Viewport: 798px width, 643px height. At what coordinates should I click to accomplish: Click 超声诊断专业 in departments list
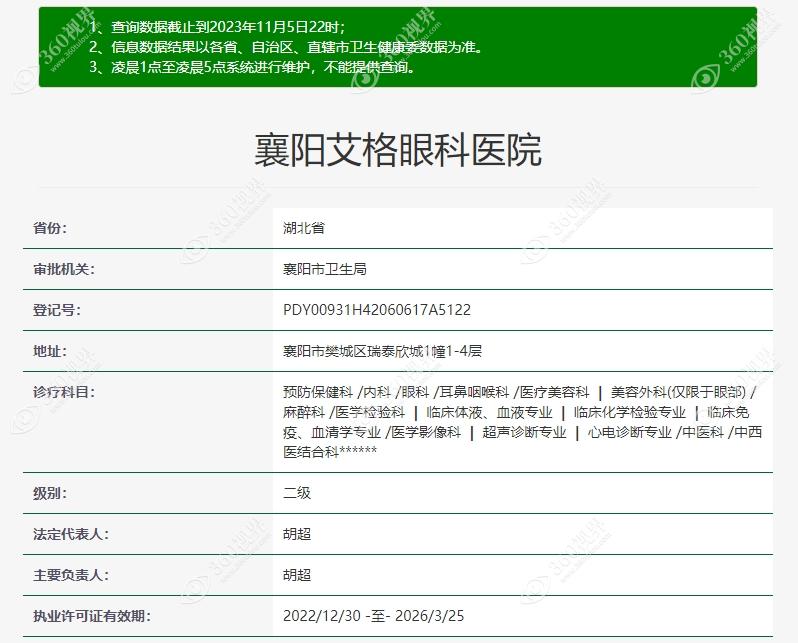tap(524, 432)
